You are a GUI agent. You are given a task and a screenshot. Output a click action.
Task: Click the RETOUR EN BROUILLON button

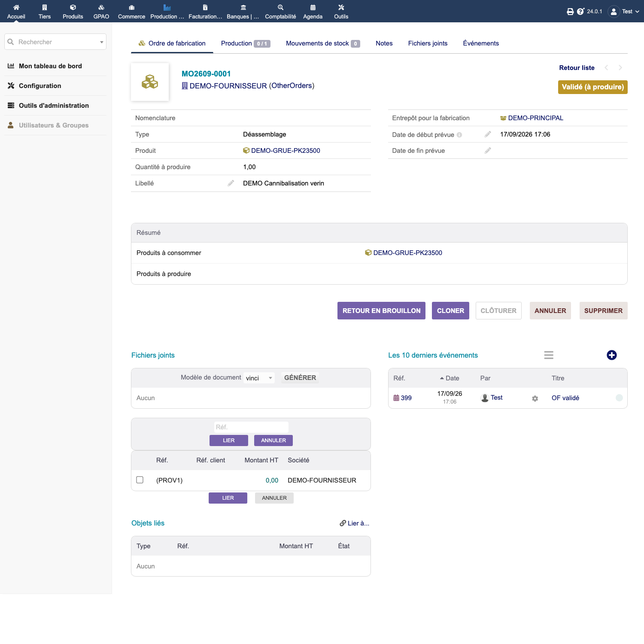(x=381, y=310)
